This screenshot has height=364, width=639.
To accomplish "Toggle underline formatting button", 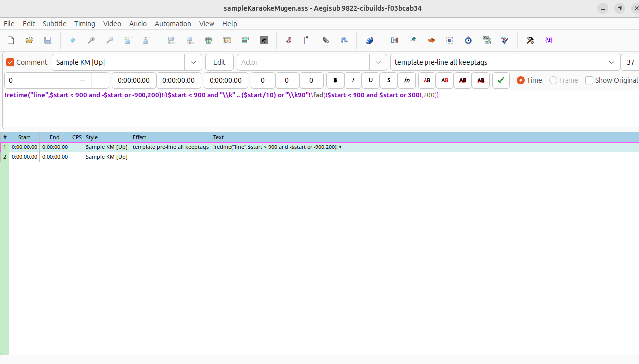I will click(371, 80).
